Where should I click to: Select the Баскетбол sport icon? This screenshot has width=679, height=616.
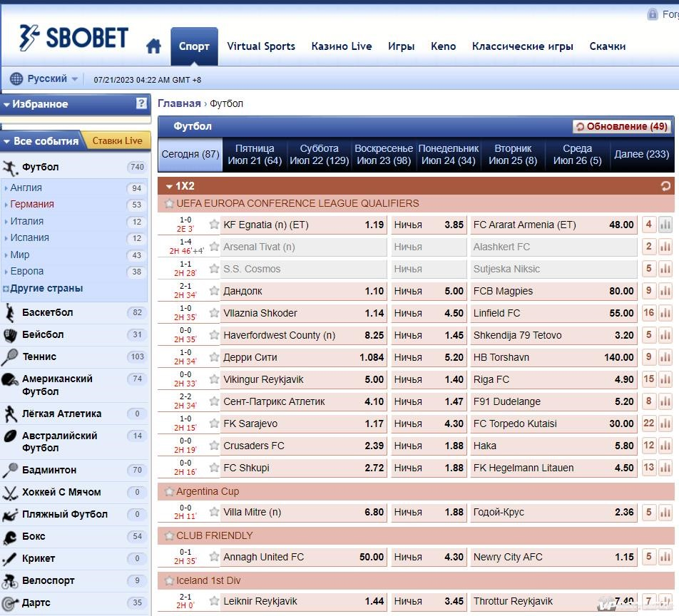[9, 312]
